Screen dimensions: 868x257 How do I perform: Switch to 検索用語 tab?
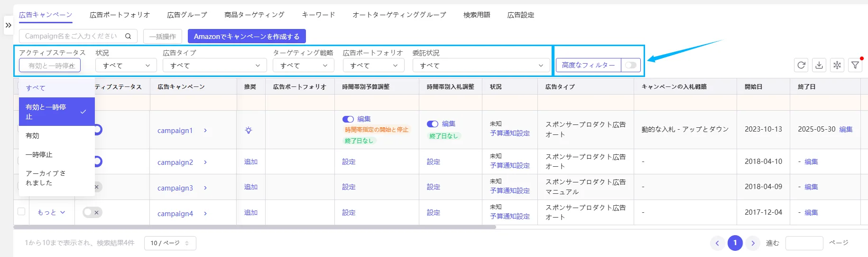coord(477,15)
